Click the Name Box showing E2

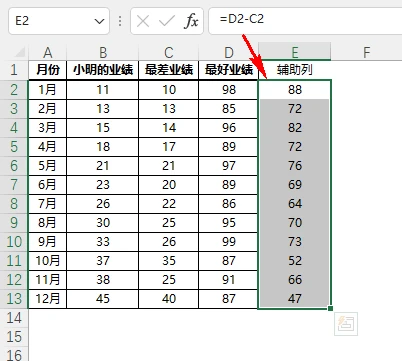pyautogui.click(x=59, y=21)
